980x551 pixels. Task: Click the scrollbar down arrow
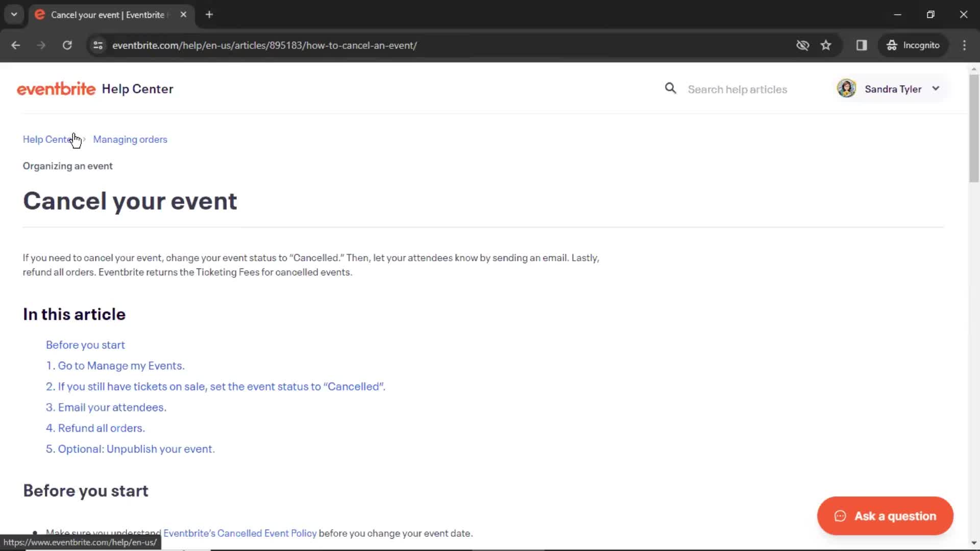tap(974, 543)
